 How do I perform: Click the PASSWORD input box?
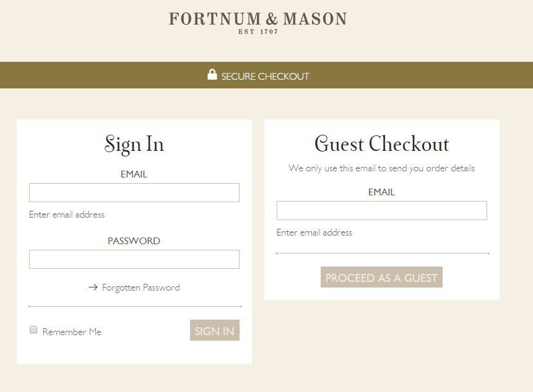(134, 259)
